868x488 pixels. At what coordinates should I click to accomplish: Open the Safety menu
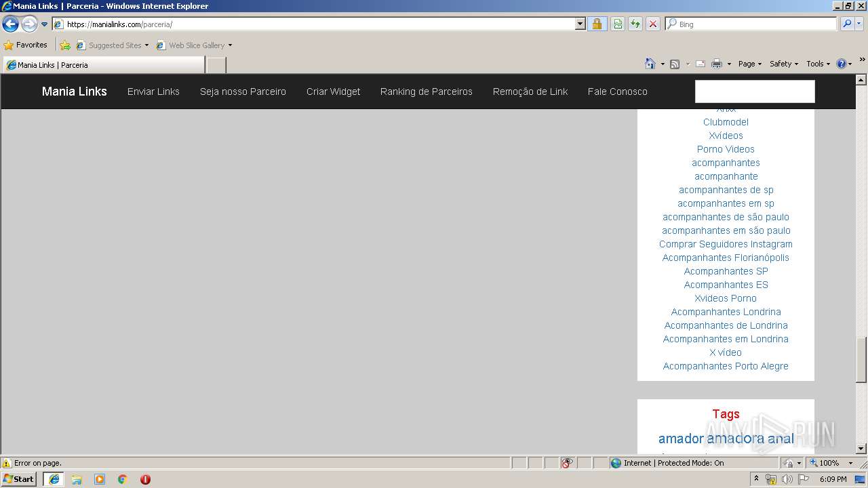pos(784,64)
